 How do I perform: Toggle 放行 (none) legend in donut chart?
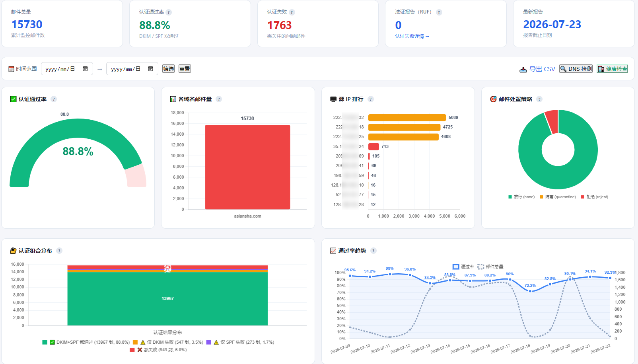521,197
